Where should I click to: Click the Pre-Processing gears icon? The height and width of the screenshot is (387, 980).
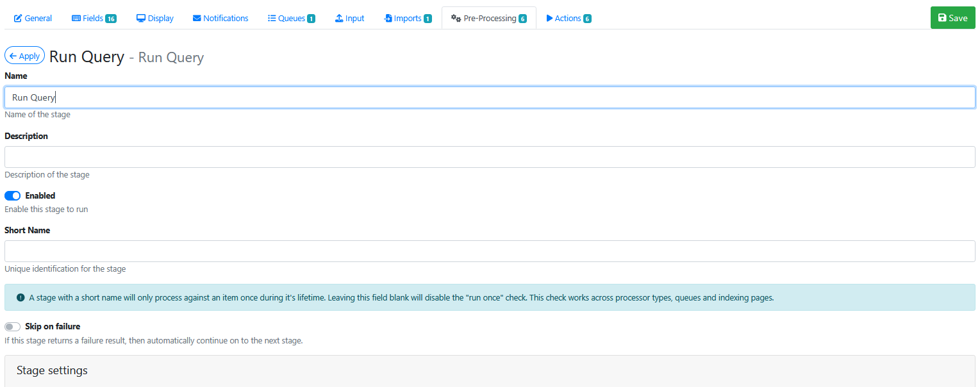(456, 19)
